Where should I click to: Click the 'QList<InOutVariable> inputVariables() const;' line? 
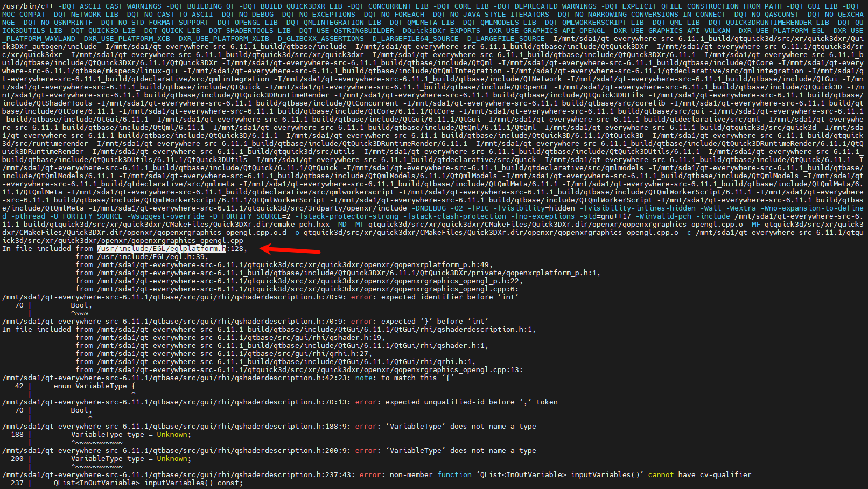(x=149, y=483)
